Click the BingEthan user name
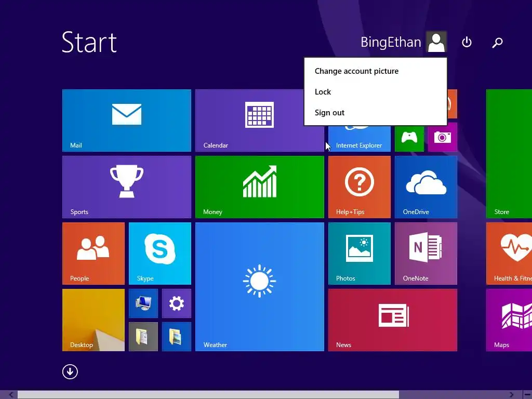This screenshot has width=532, height=399. (x=391, y=42)
